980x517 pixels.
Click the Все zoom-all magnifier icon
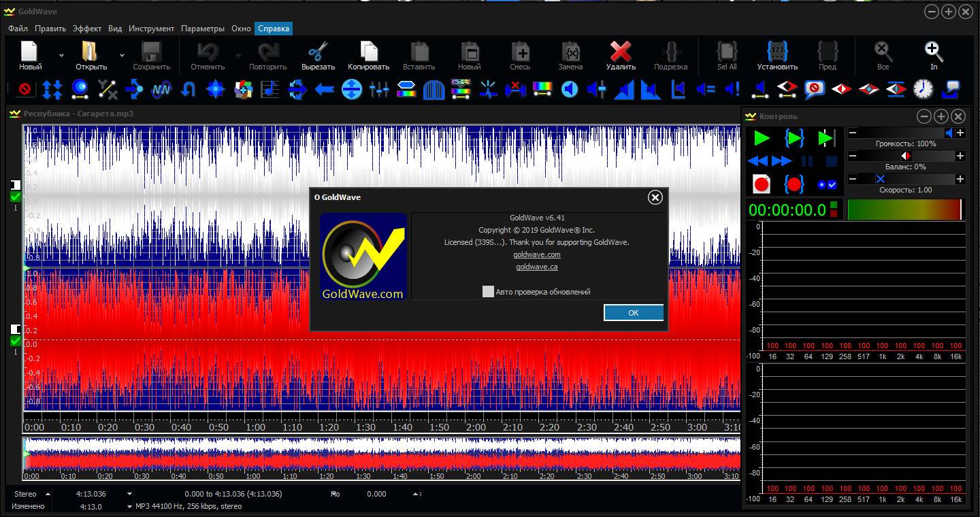[883, 52]
